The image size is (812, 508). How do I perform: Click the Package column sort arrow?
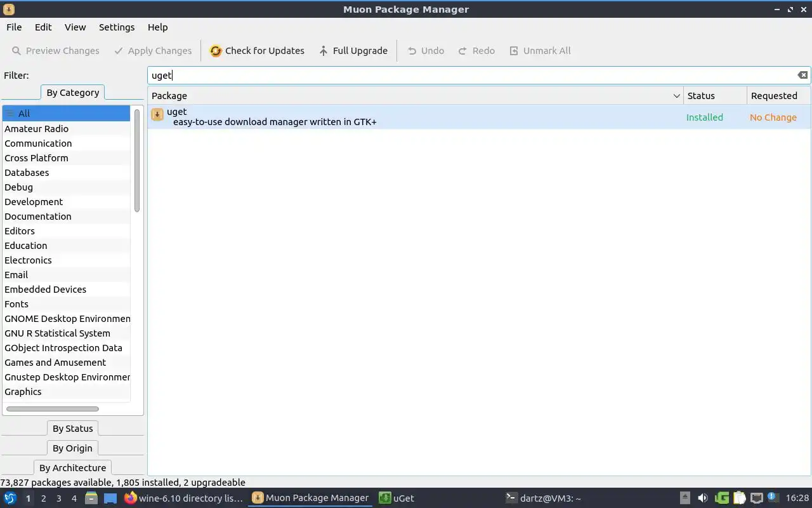676,96
